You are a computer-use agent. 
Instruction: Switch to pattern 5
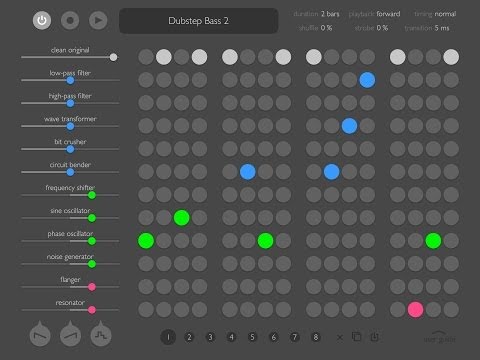(x=252, y=337)
